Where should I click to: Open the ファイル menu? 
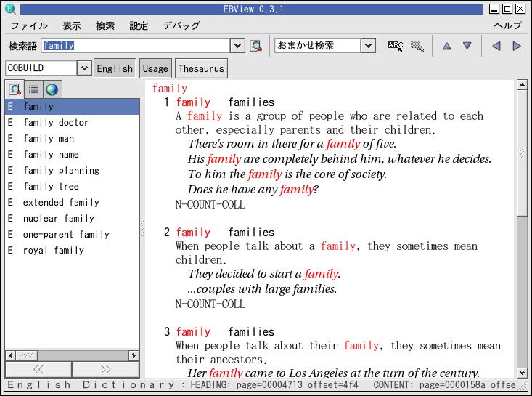click(x=29, y=25)
